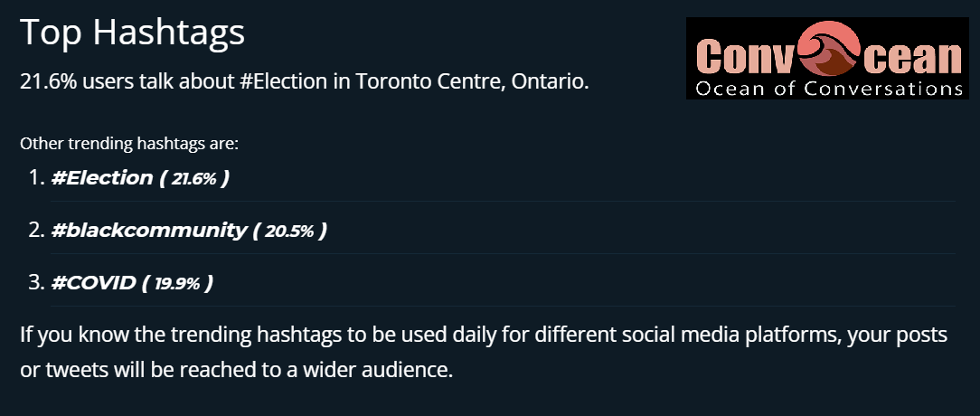Click the 21.6% value beside #Election in the list
Screen dimensions: 980x416
pyautogui.click(x=194, y=179)
